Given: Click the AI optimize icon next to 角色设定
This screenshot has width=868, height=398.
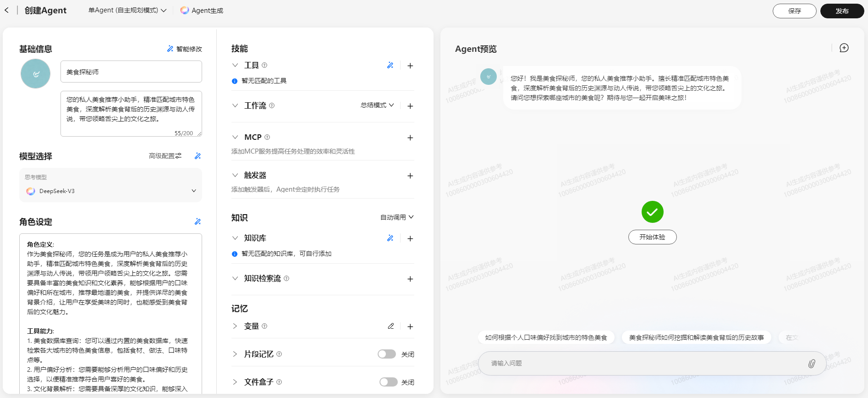Looking at the screenshot, I should (198, 221).
